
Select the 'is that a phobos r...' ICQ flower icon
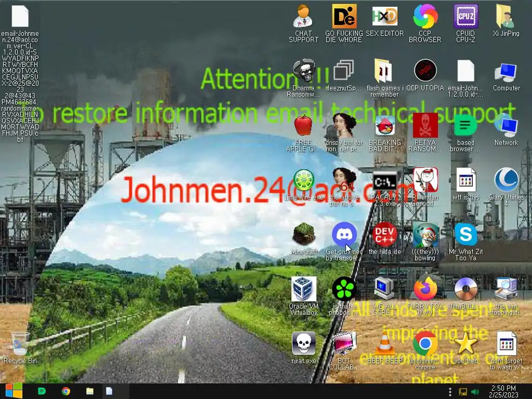point(344,297)
